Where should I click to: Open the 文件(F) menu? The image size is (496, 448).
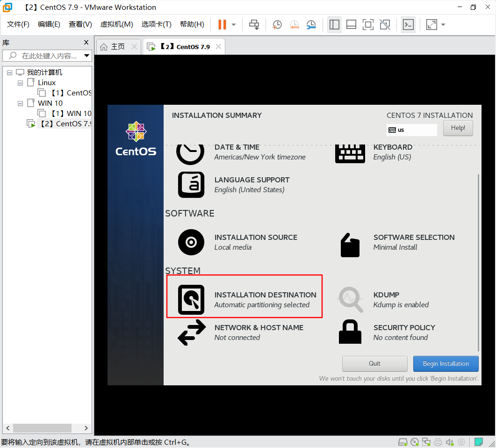[x=18, y=24]
